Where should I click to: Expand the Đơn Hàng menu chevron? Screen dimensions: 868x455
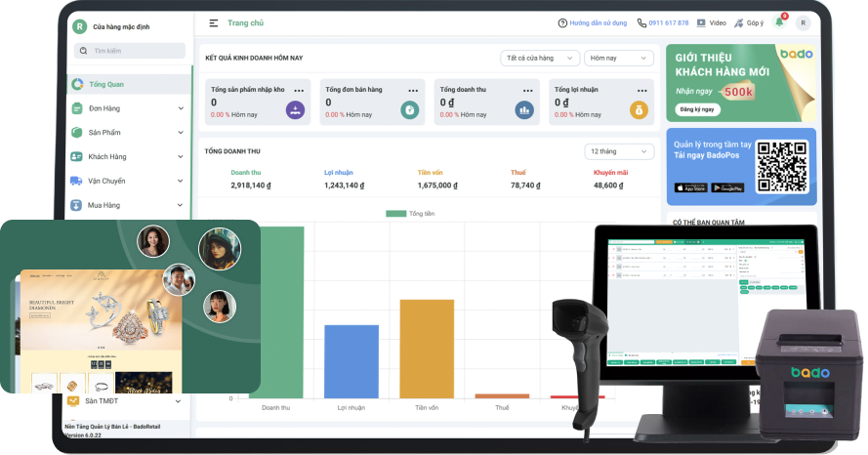181,108
